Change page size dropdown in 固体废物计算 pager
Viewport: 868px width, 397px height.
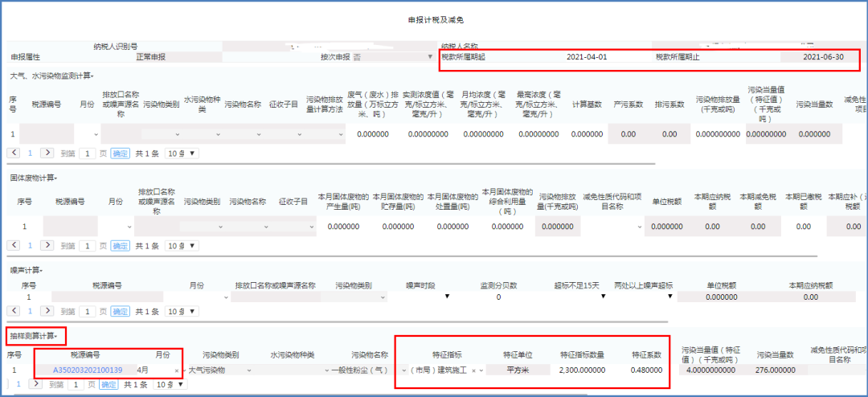tap(182, 246)
